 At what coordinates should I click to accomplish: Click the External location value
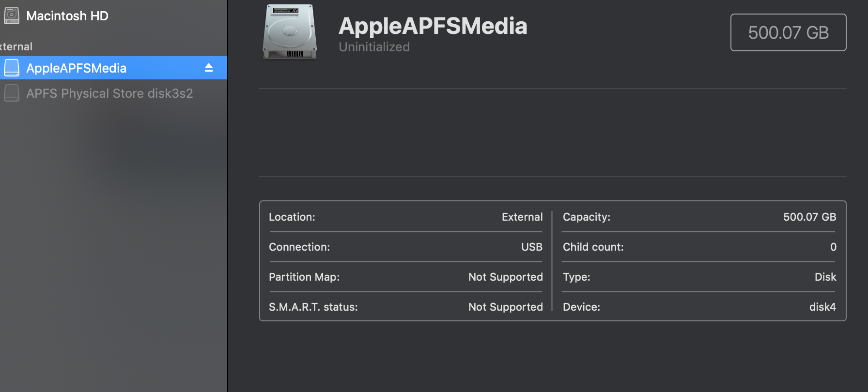(x=522, y=217)
